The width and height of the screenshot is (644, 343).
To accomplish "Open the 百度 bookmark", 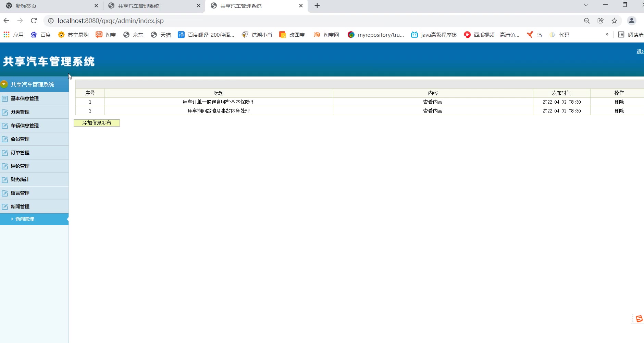I will click(41, 35).
